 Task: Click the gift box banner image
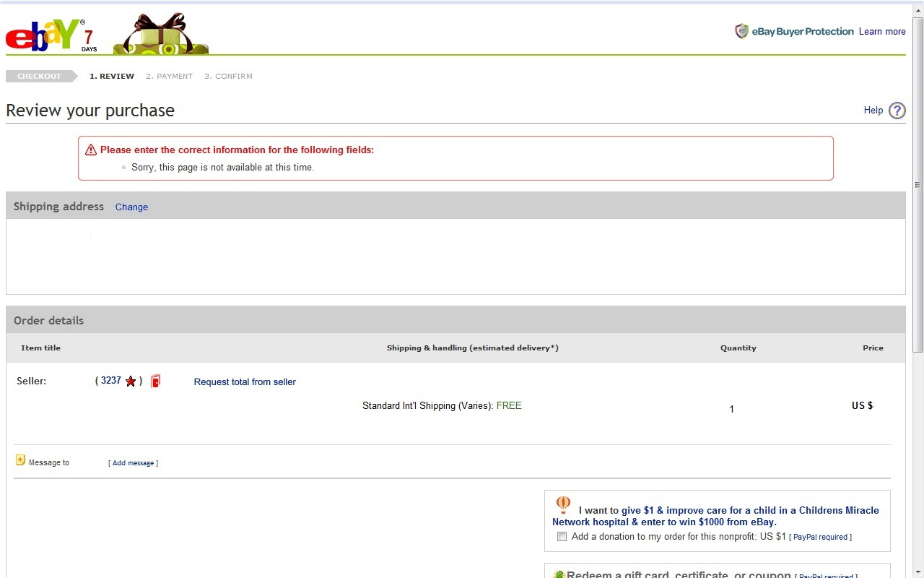point(161,34)
